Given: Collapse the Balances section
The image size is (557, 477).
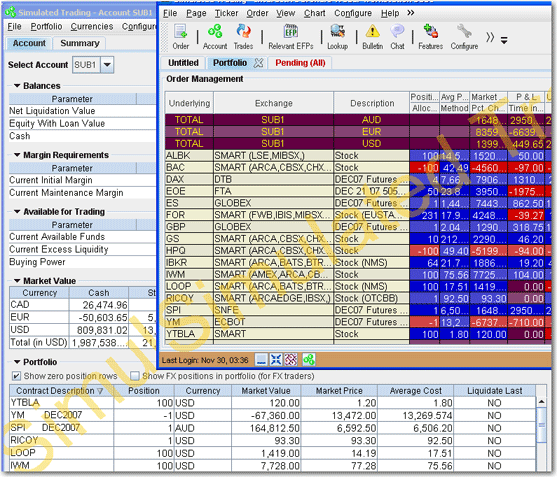Looking at the screenshot, I should (17, 86).
